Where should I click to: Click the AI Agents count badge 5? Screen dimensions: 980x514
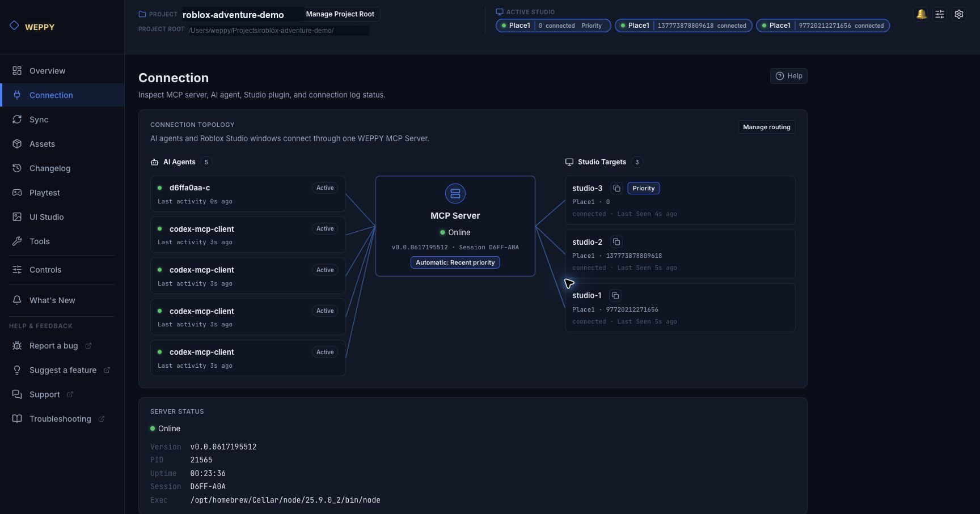(206, 162)
